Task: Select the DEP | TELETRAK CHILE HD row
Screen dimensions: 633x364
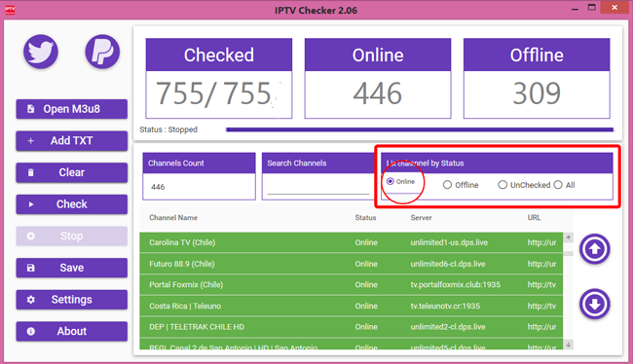Action: point(352,327)
